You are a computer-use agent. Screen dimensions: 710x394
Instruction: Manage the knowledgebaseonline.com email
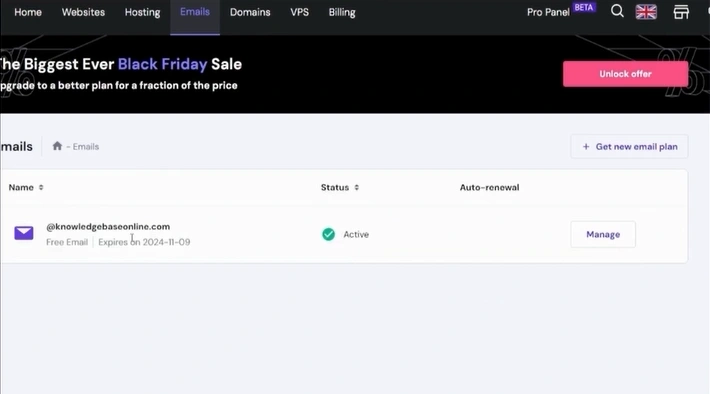pyautogui.click(x=603, y=234)
